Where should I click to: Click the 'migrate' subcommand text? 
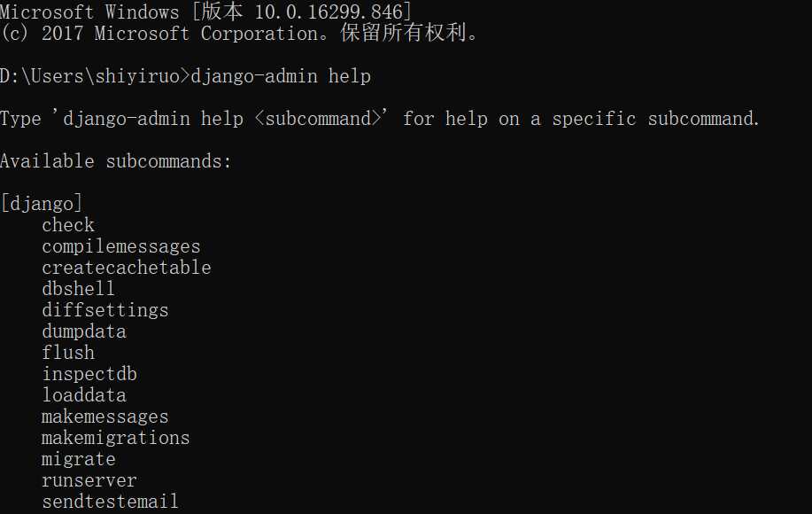pos(79,459)
